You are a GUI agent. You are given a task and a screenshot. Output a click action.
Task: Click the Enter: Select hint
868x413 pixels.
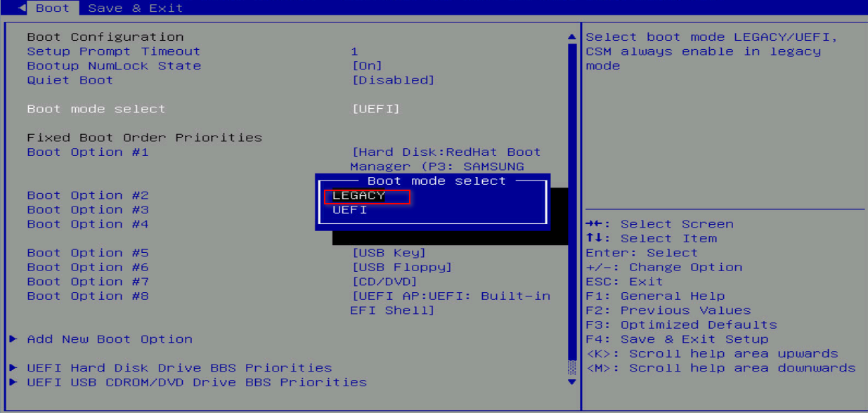642,253
